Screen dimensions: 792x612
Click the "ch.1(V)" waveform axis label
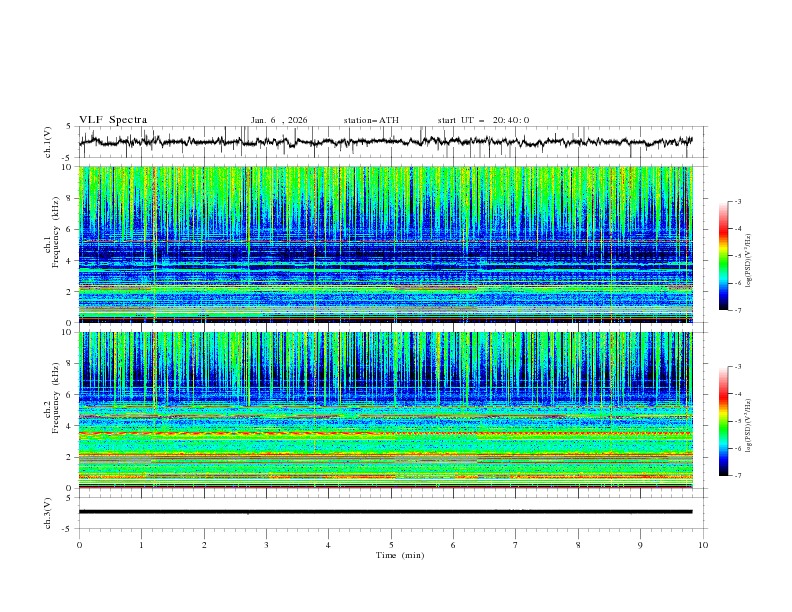48,142
